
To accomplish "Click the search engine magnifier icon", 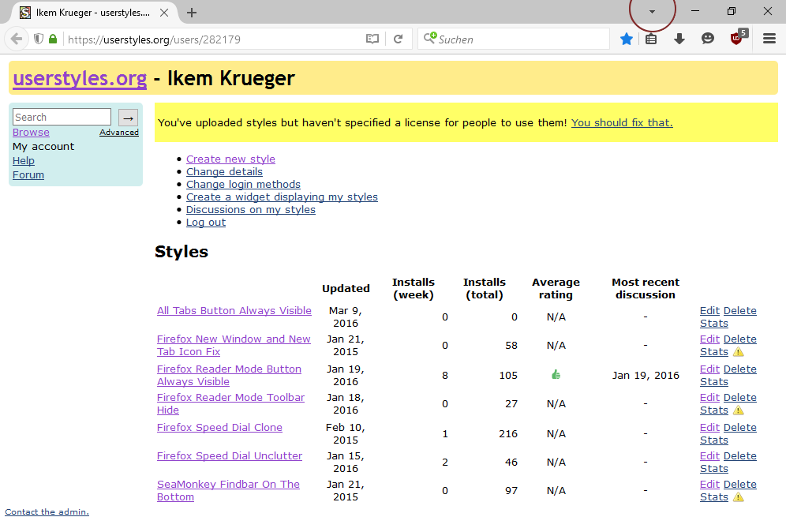I will pyautogui.click(x=429, y=38).
